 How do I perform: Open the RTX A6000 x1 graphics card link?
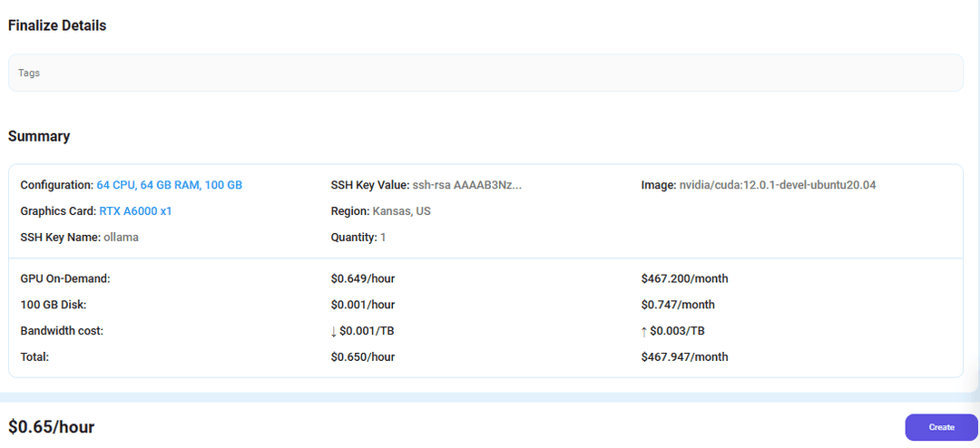point(135,211)
